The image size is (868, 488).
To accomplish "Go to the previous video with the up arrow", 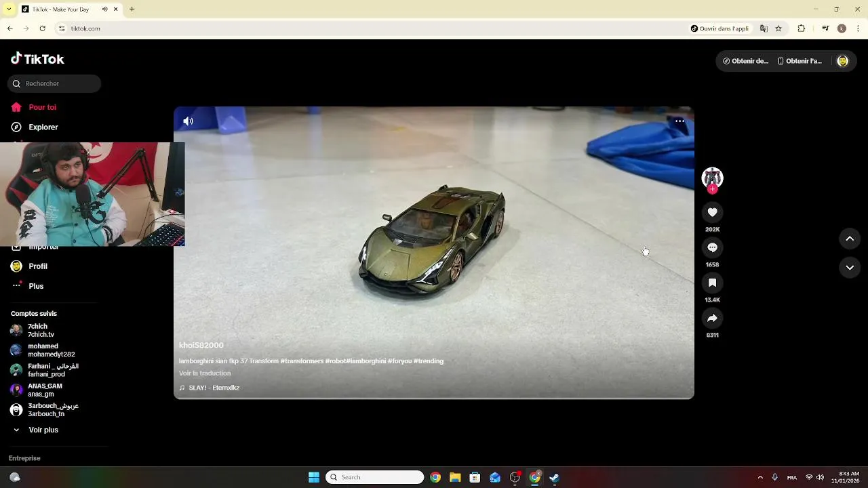I will point(850,239).
